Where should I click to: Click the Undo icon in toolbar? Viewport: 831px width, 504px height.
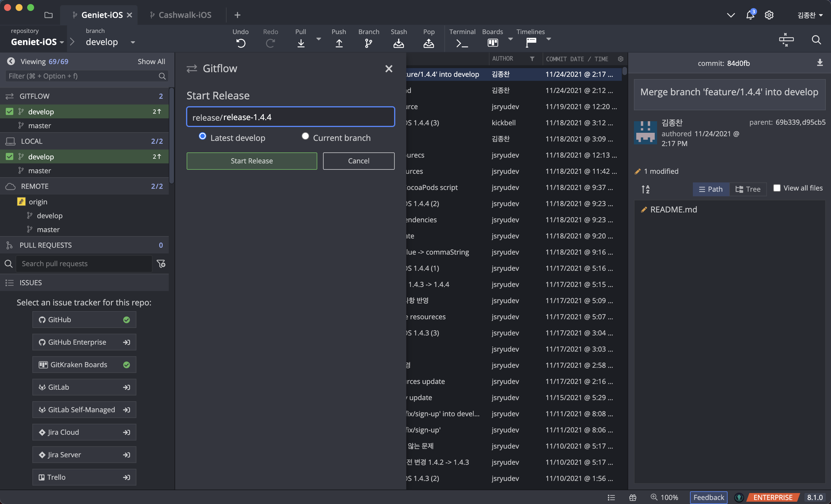(241, 43)
